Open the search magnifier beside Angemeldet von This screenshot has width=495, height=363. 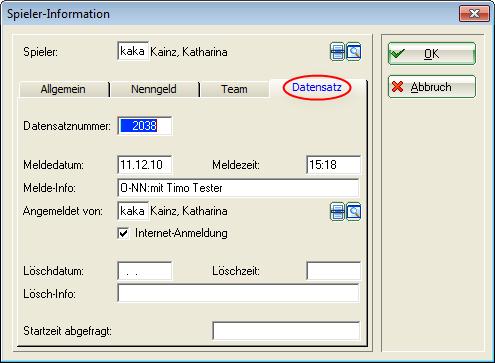tap(353, 212)
